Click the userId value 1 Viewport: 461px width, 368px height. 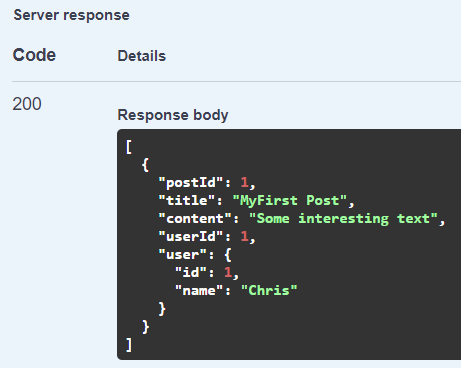click(244, 236)
